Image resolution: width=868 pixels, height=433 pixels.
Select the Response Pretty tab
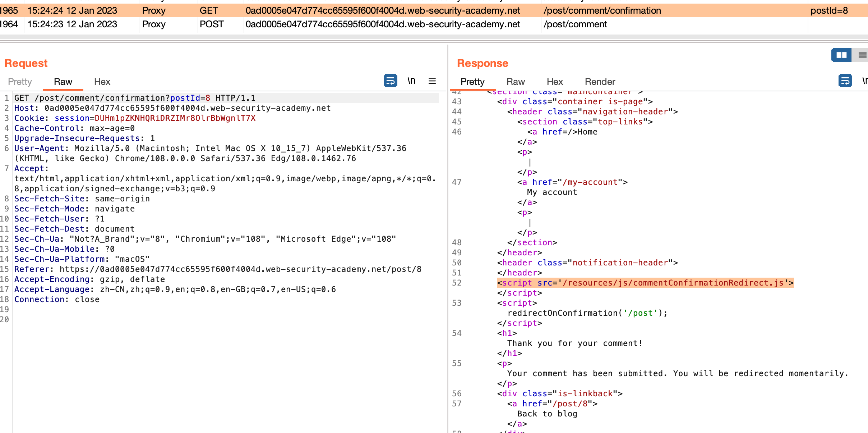coord(472,82)
